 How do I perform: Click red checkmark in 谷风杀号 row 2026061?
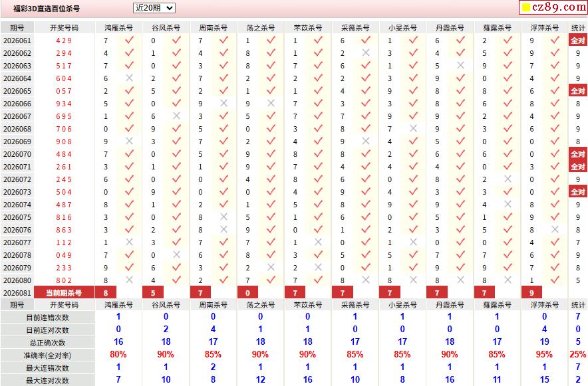[x=176, y=40]
